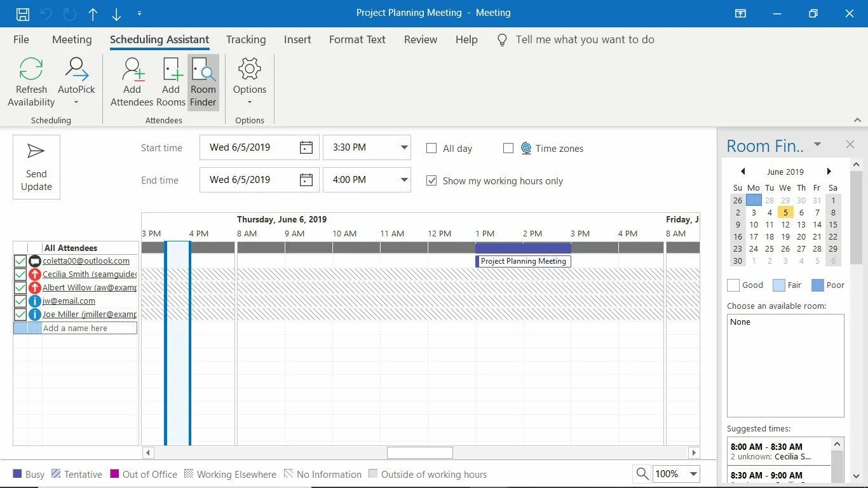Image resolution: width=868 pixels, height=488 pixels.
Task: Open the Options gear dropdown
Action: tap(250, 83)
